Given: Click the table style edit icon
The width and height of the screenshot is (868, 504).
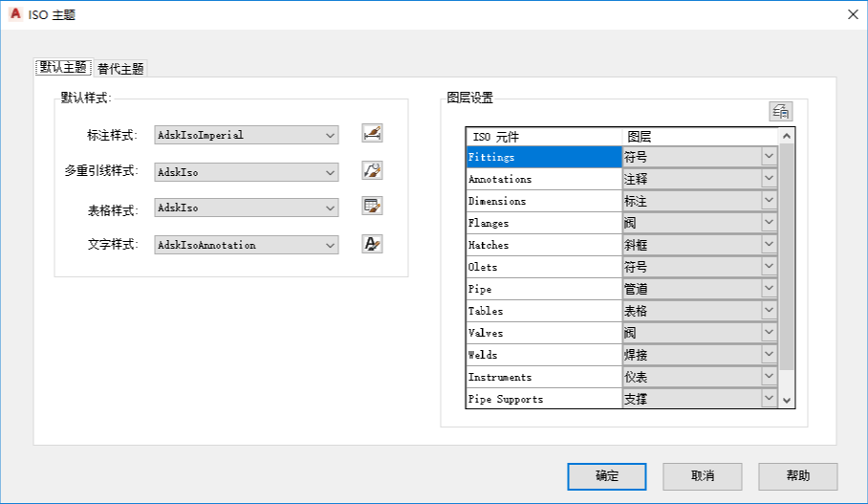Looking at the screenshot, I should (372, 207).
